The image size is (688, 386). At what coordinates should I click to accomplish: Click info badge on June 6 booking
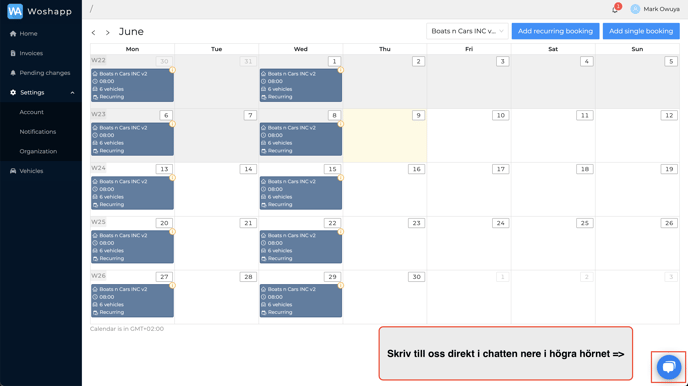point(172,124)
